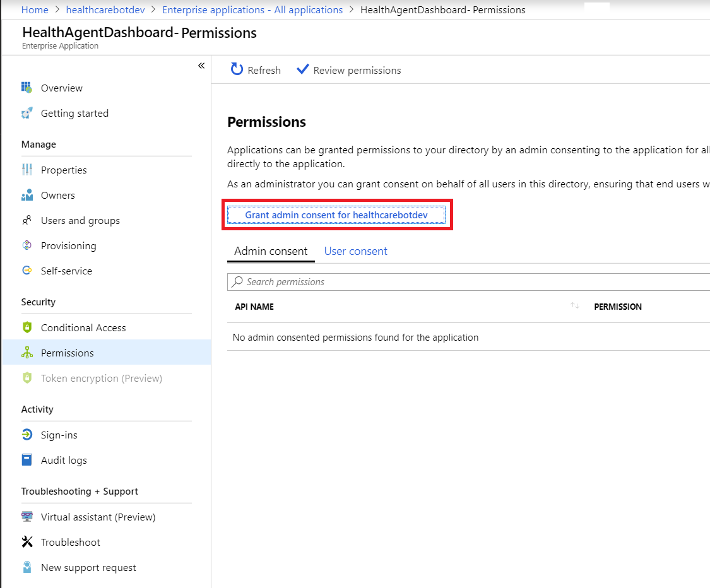Screen dimensions: 710x588
Task: Open Enterprise applications from the breadcrumb
Action: (252, 9)
